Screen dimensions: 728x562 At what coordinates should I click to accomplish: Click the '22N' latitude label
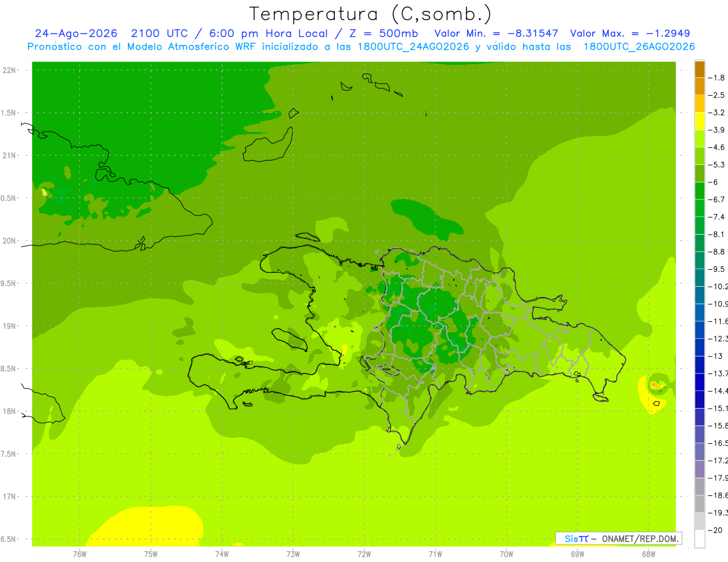(x=9, y=70)
